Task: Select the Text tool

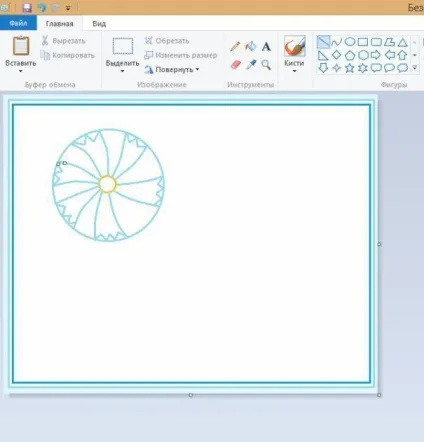Action: (x=266, y=47)
